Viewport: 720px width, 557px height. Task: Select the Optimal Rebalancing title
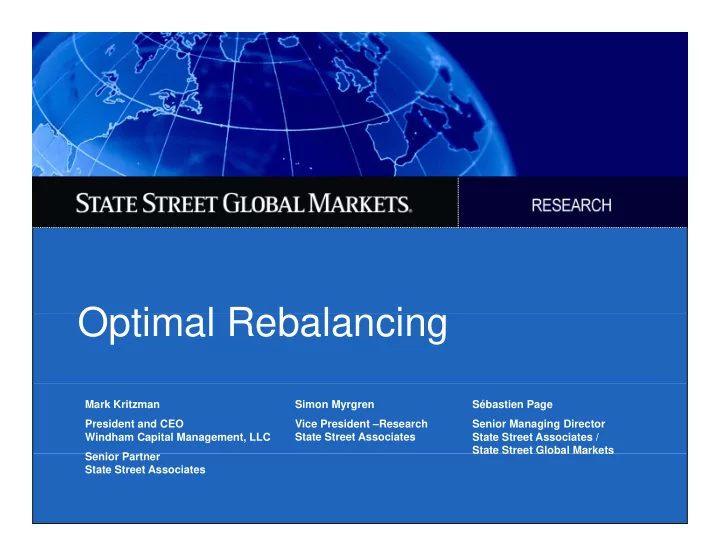(262, 323)
